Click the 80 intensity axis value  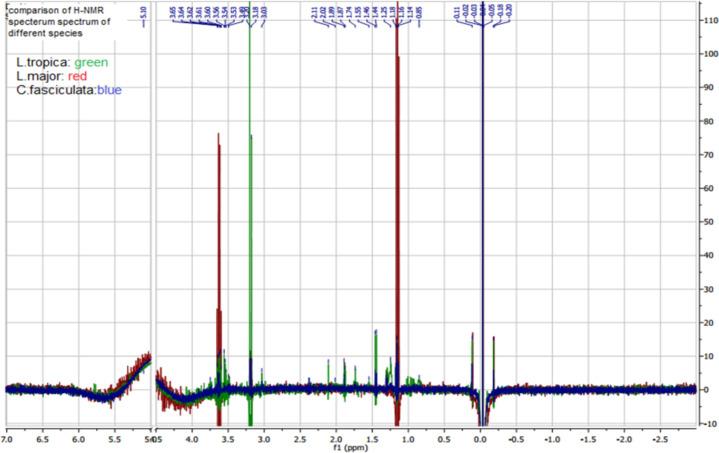[709, 121]
